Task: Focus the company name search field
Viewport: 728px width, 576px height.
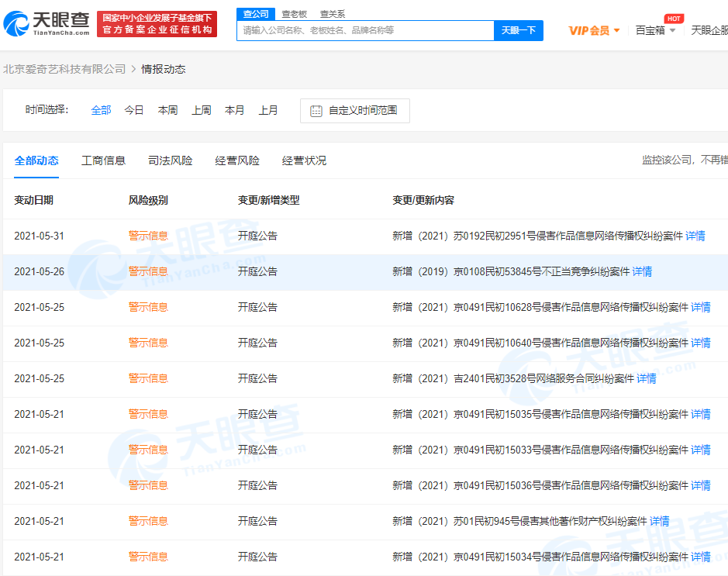Action: coord(365,31)
